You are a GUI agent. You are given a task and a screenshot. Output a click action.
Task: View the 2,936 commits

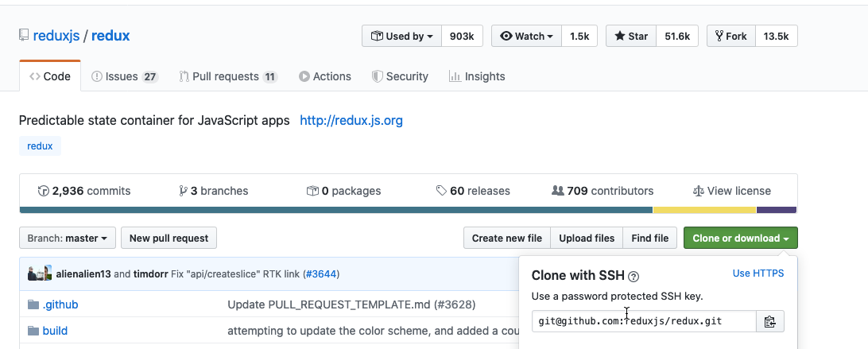pyautogui.click(x=84, y=191)
